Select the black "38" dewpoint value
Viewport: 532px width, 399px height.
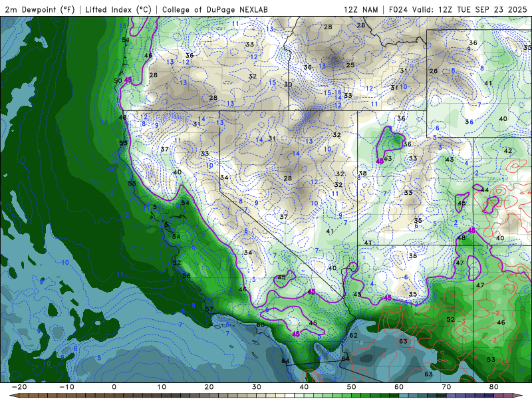[x=362, y=173]
